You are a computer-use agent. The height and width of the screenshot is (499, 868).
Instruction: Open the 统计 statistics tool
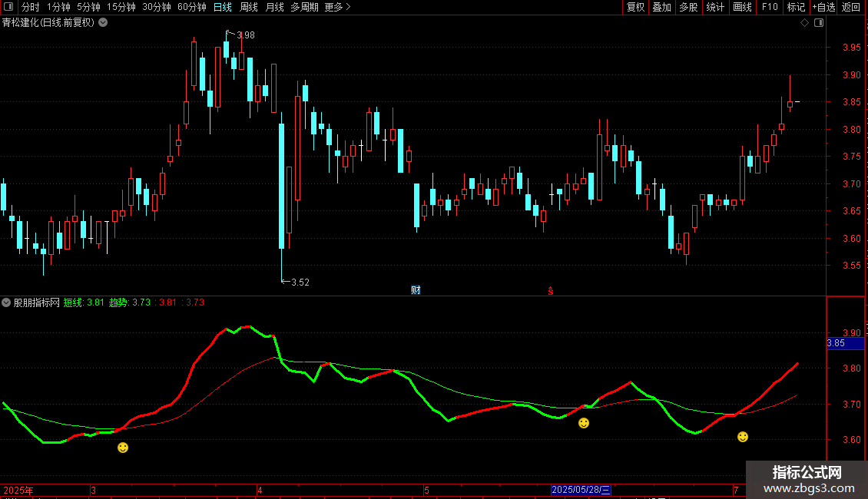pyautogui.click(x=715, y=7)
